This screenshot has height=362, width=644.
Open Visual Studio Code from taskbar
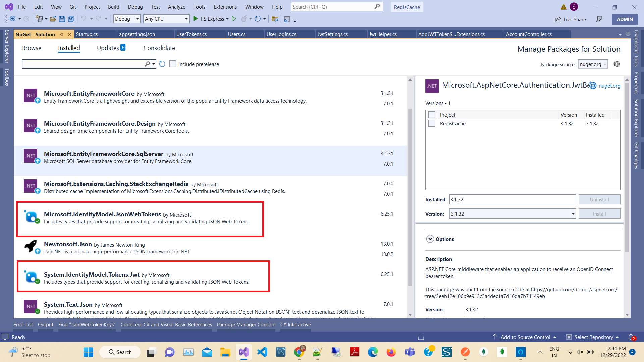pos(262,352)
